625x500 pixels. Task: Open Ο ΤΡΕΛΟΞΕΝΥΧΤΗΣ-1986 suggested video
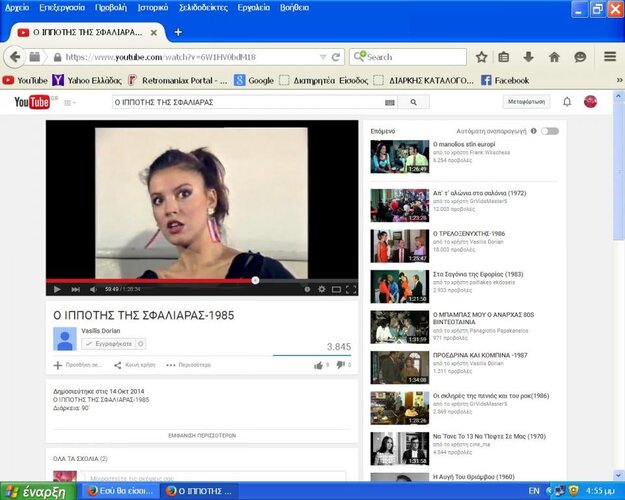469,234
